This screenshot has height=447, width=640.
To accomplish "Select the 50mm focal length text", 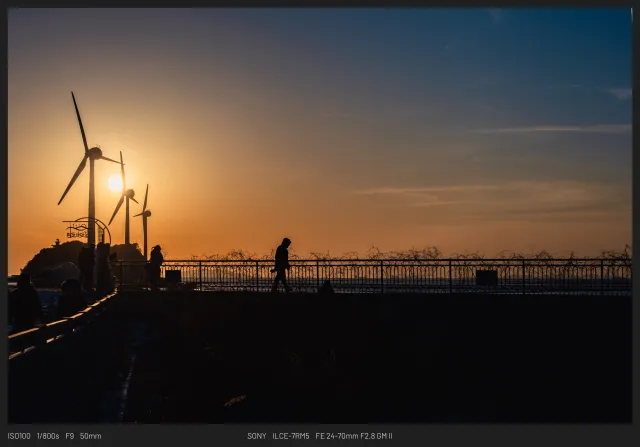I will pos(91,436).
